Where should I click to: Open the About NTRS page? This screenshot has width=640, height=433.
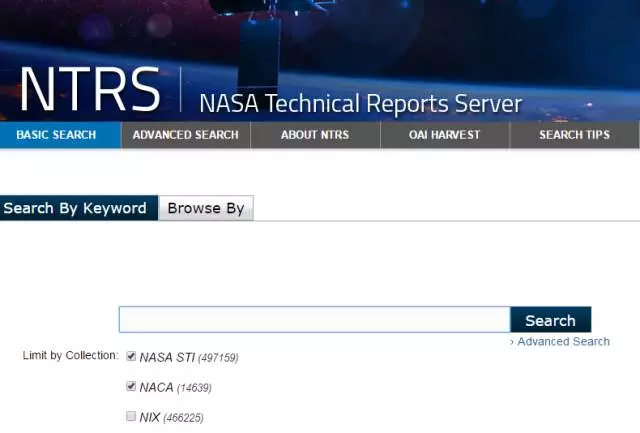315,135
